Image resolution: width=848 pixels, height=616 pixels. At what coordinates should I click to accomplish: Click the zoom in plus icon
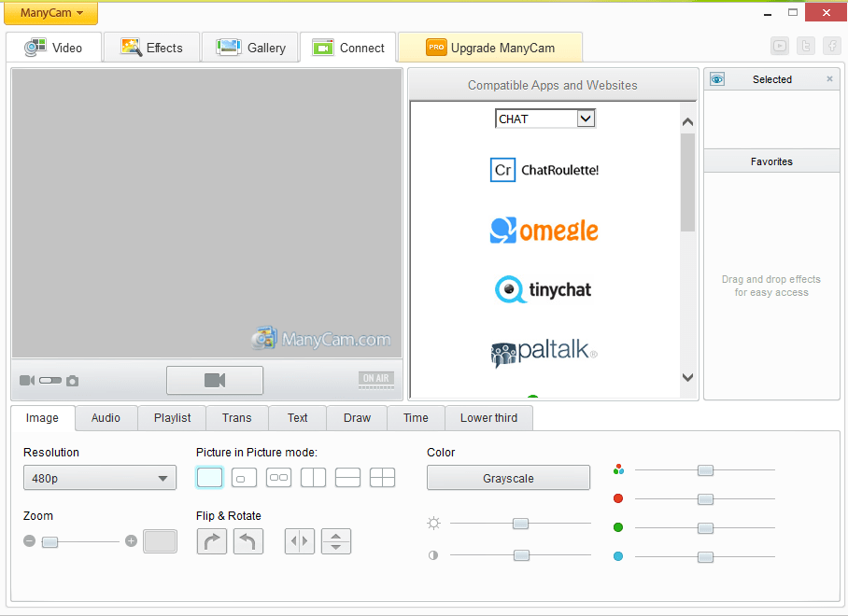point(131,541)
